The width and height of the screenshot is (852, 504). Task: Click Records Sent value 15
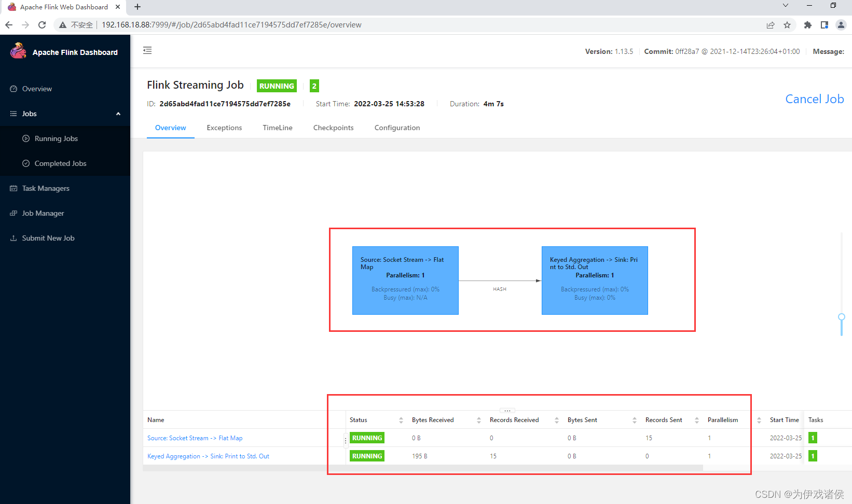(649, 438)
